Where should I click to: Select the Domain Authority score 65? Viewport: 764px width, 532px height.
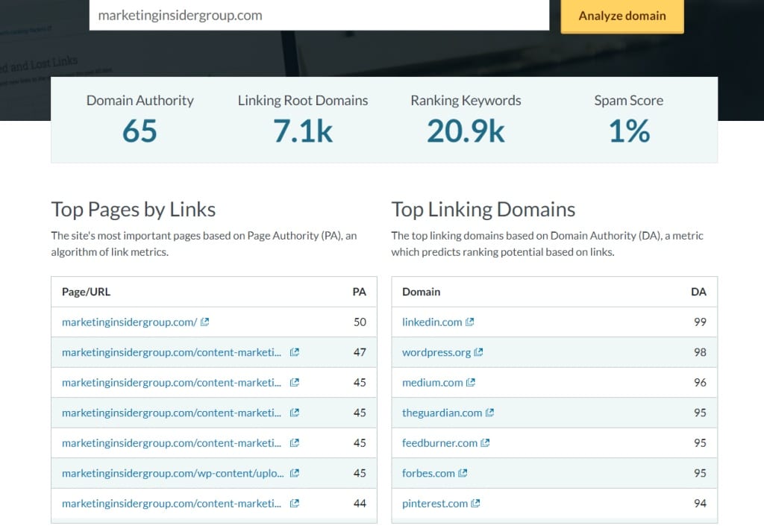point(140,131)
